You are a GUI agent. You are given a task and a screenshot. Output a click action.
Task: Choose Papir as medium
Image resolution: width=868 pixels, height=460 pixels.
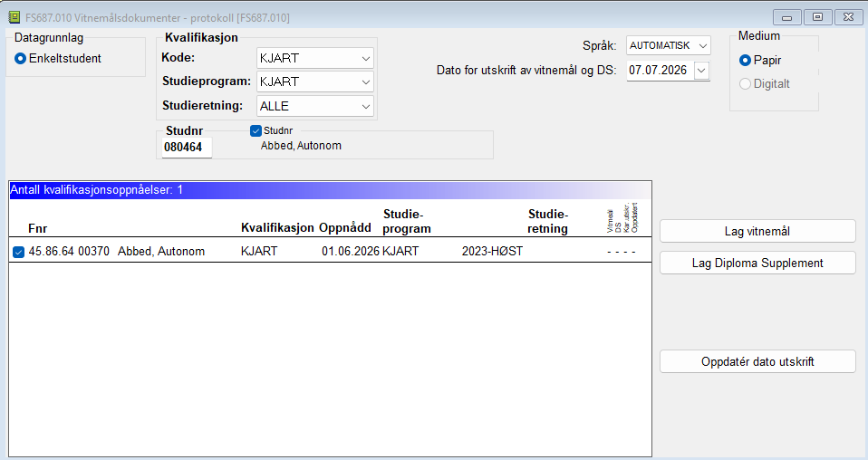745,60
